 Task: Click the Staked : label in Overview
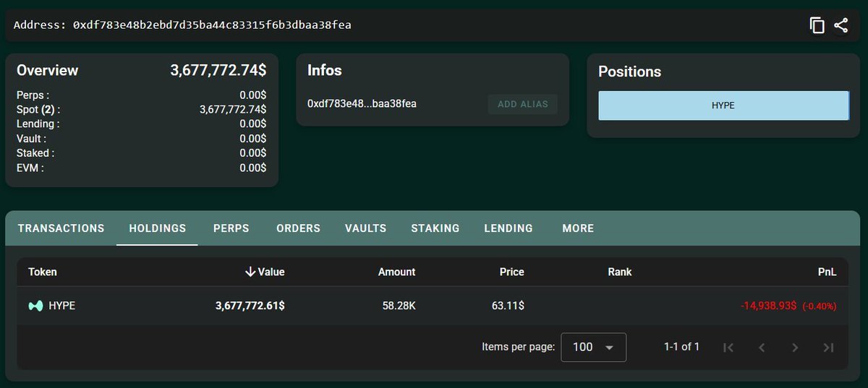pyautogui.click(x=35, y=153)
